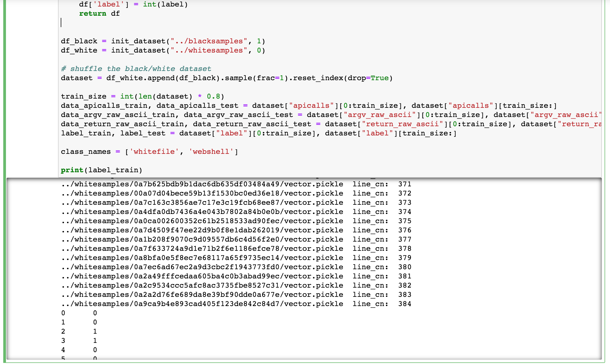
Task: Click the class_names list definition line
Action: [149, 152]
